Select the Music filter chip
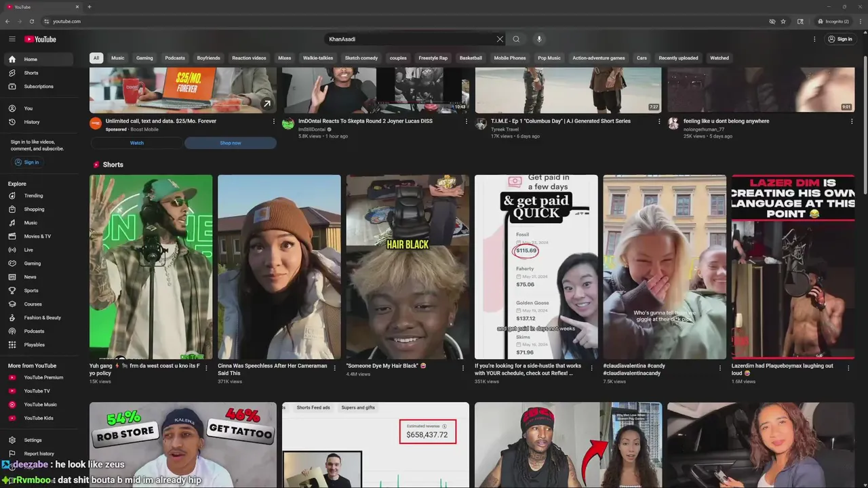This screenshot has height=488, width=868. pos(118,58)
